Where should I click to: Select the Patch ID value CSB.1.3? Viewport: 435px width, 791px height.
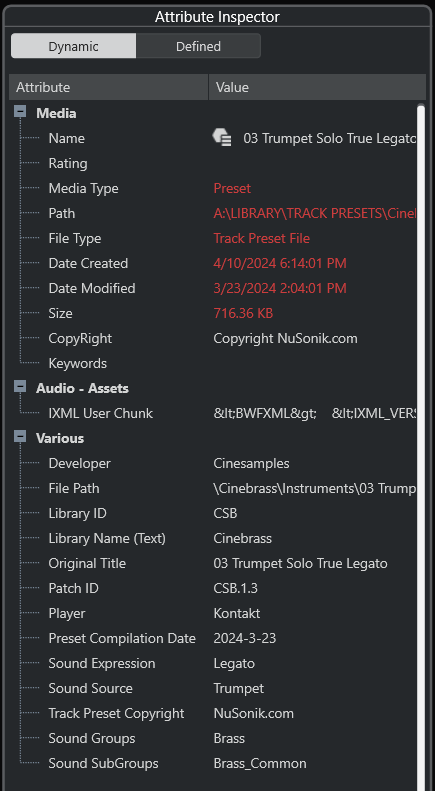tap(236, 588)
